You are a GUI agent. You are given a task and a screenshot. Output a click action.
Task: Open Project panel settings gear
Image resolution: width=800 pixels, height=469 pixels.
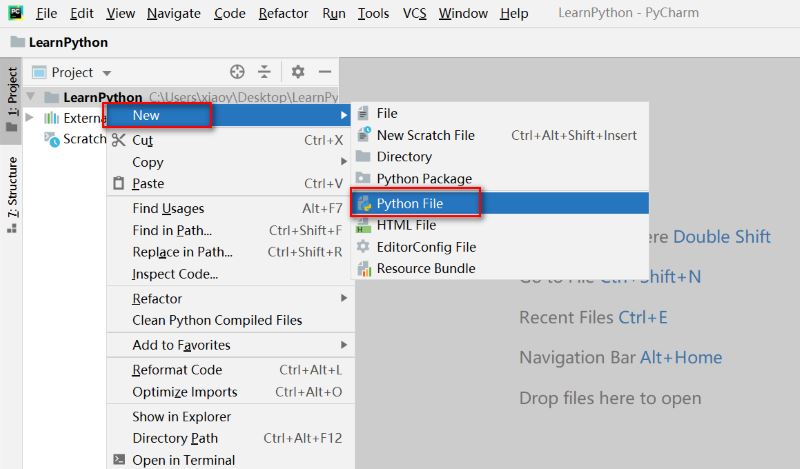pos(297,72)
